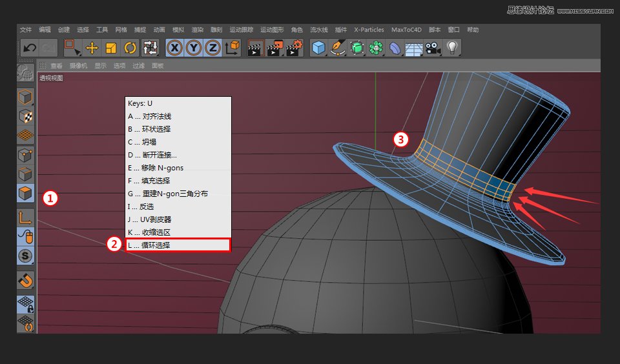Select the Move tool
The image size is (620, 364).
tap(92, 48)
